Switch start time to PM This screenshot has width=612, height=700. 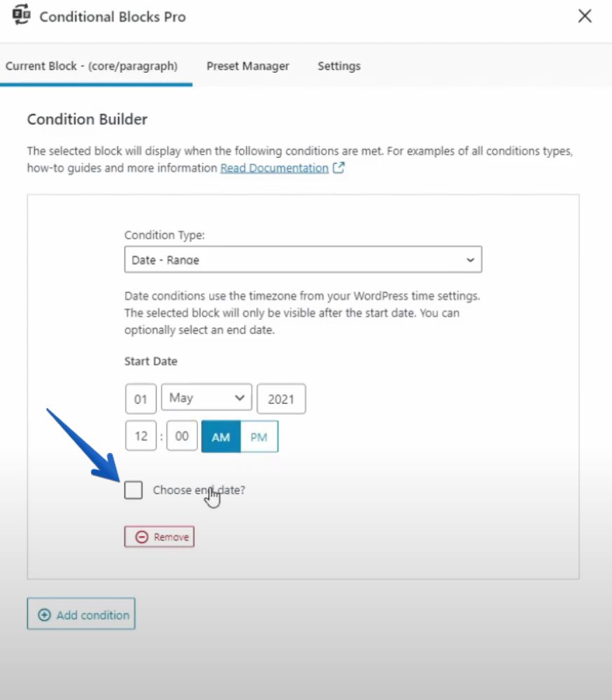259,437
